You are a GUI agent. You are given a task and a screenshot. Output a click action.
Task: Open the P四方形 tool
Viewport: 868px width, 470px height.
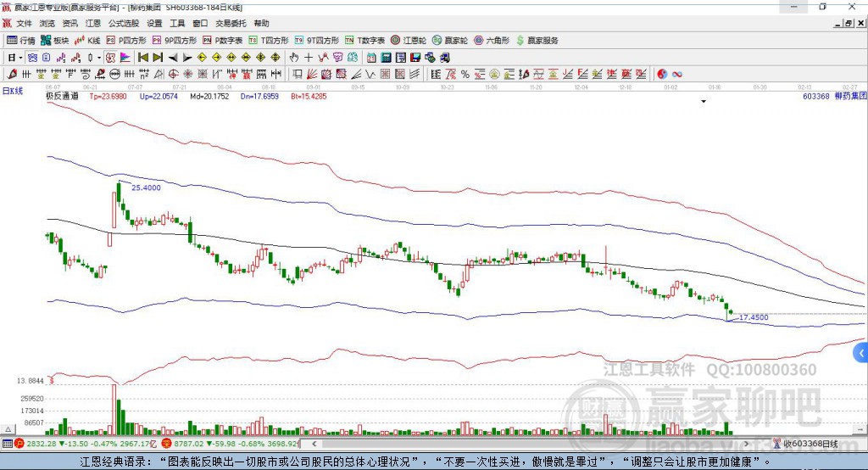tap(126, 41)
